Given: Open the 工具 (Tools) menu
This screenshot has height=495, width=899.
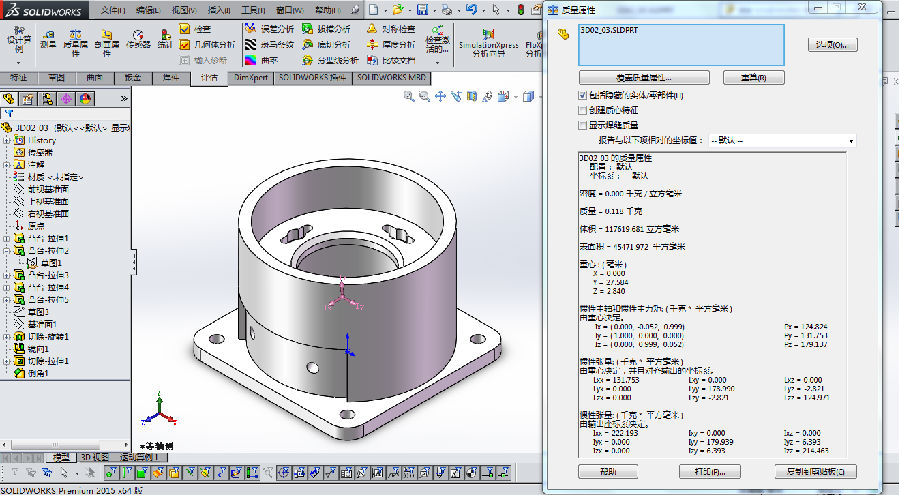Looking at the screenshot, I should click(x=253, y=9).
